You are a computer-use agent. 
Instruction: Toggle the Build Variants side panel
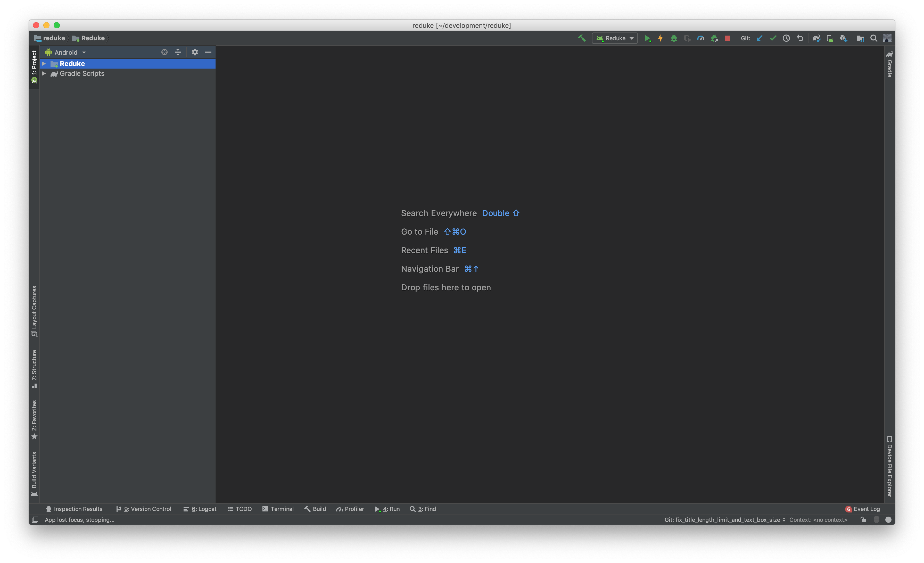tap(34, 473)
